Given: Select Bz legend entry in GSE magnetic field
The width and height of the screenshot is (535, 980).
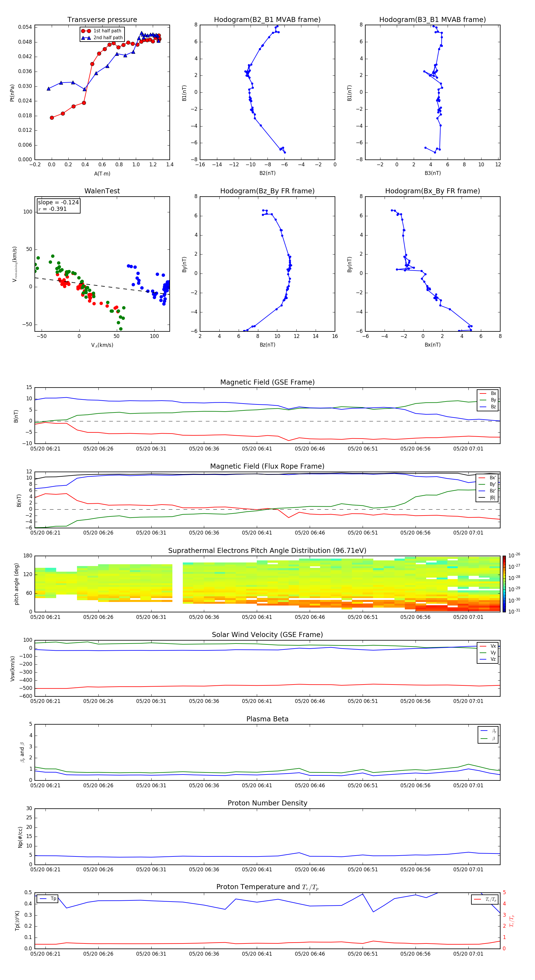Looking at the screenshot, I should pos(488,407).
